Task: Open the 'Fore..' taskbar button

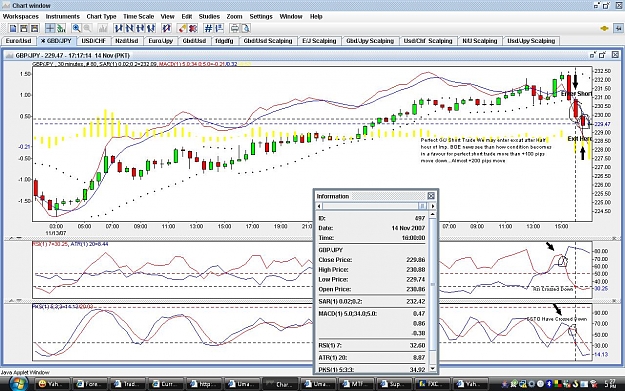Action: 90,384
